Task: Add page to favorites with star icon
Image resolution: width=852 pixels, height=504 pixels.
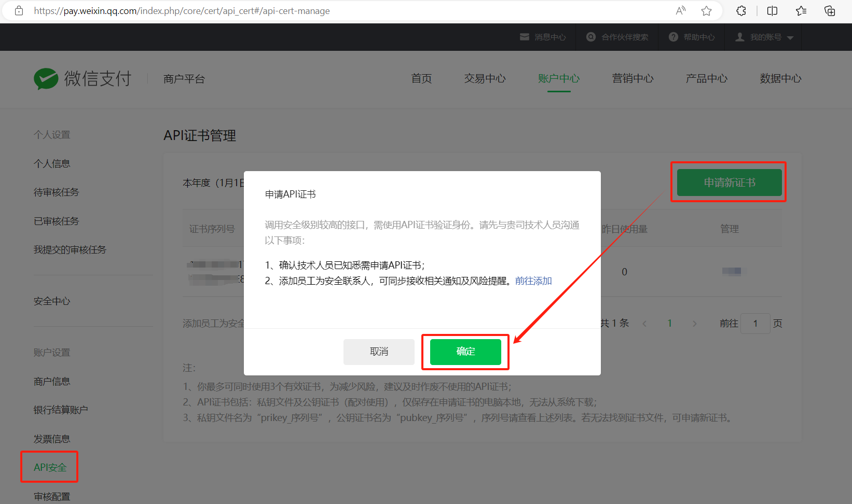Action: 706,11
